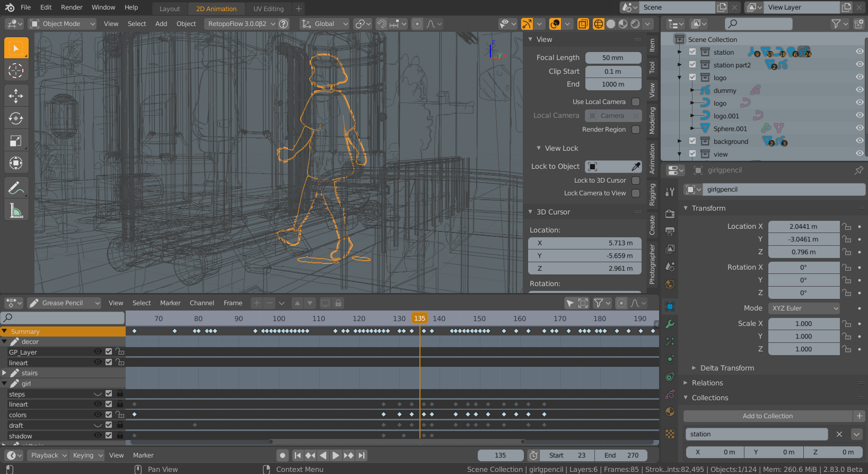Play the animation in reverse

coord(323,455)
